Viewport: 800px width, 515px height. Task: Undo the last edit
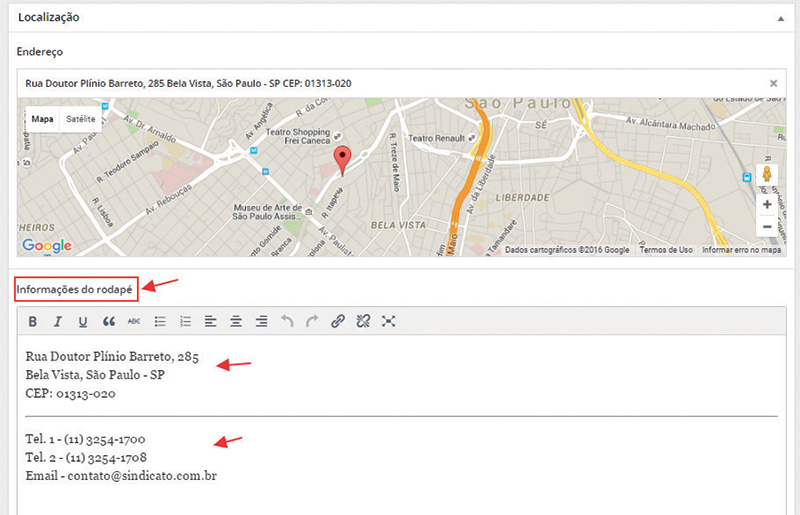(x=287, y=322)
